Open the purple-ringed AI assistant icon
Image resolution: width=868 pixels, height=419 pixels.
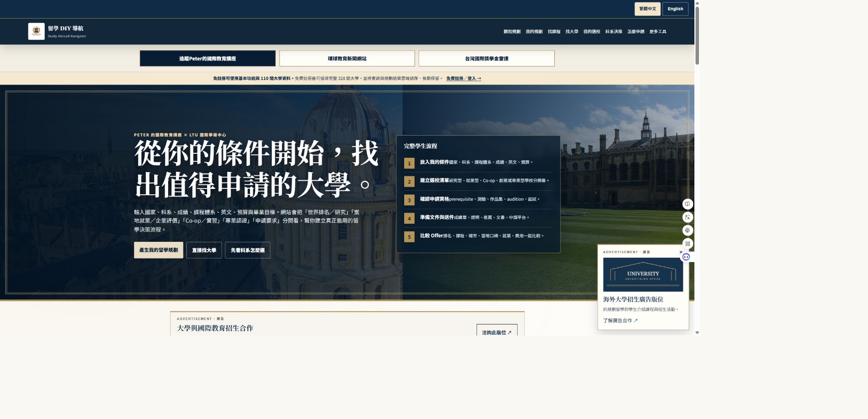click(x=686, y=257)
